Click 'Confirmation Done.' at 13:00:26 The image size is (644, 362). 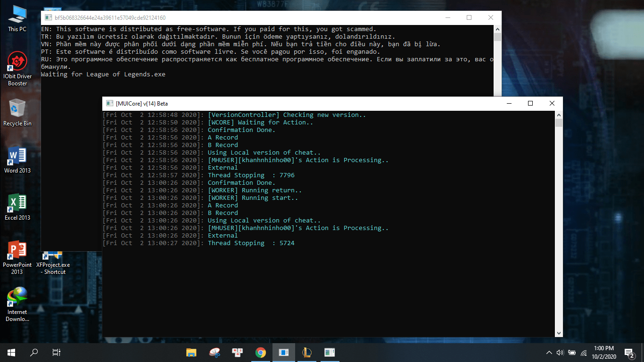click(242, 182)
